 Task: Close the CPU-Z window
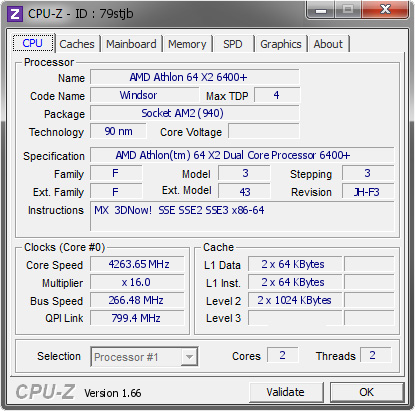(385, 9)
